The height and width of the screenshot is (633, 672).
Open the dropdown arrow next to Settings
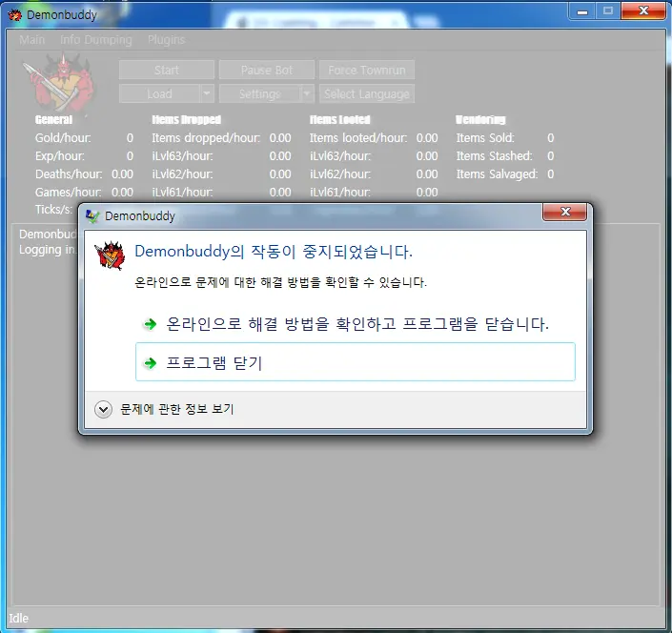pos(307,93)
